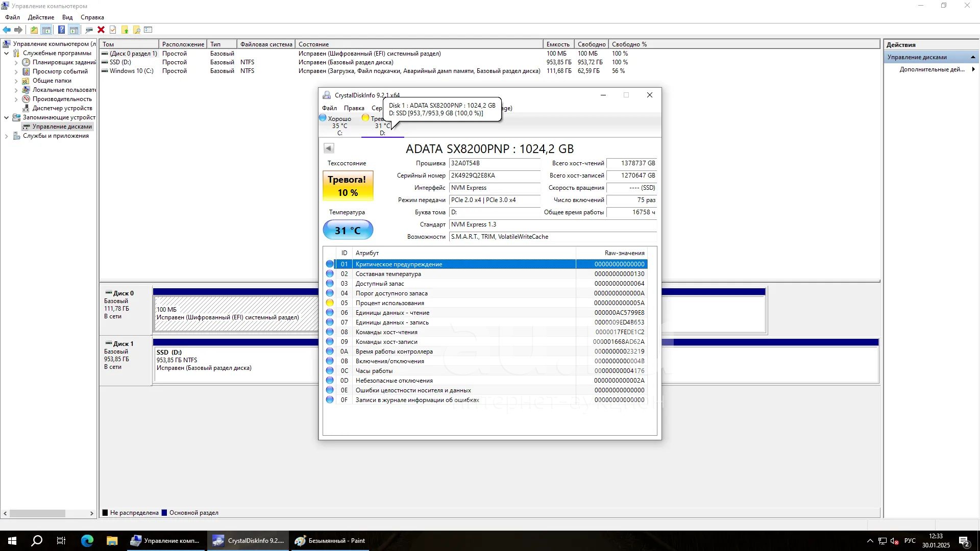Click the Up one level folder icon
The height and width of the screenshot is (551, 980).
34,30
